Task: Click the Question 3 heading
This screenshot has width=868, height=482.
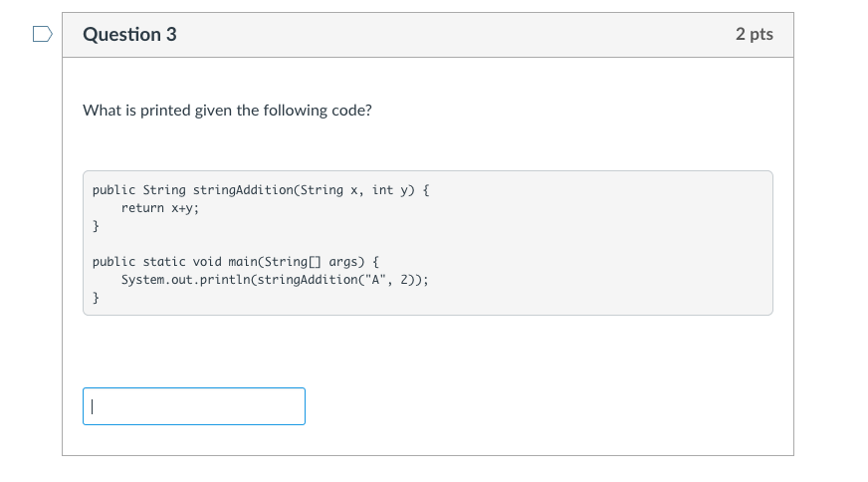Action: point(130,35)
